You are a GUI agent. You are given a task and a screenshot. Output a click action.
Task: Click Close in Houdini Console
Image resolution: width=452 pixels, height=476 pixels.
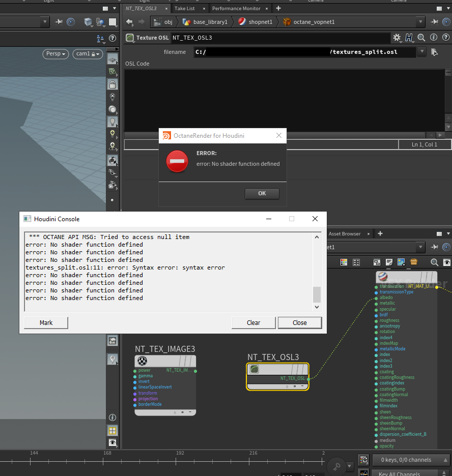(299, 323)
